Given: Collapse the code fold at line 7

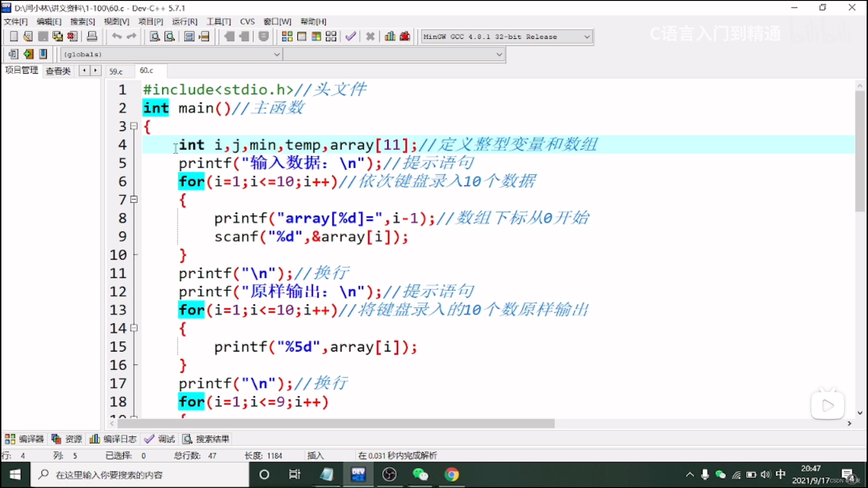Looking at the screenshot, I should 134,199.
